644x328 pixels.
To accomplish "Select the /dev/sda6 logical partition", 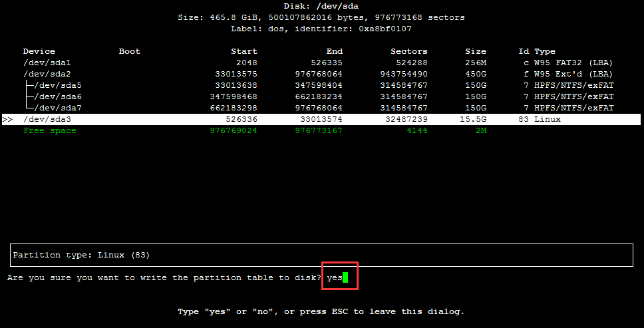I will 57,96.
